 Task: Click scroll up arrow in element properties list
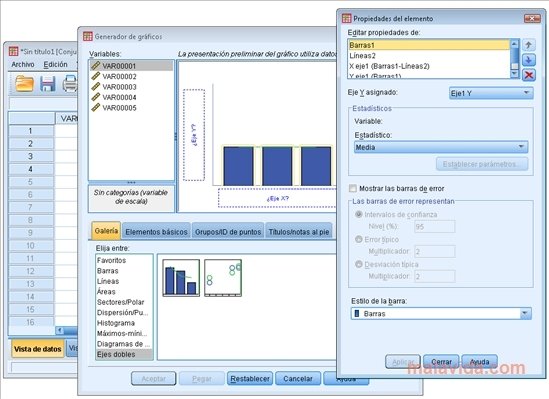(x=514, y=44)
